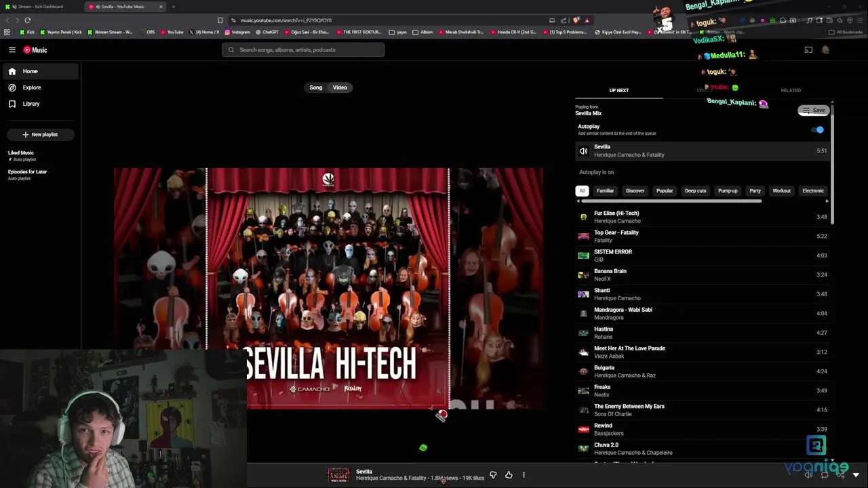Click the Fur Elise track thumbnail
Screen dimensions: 868x488
[x=583, y=217]
